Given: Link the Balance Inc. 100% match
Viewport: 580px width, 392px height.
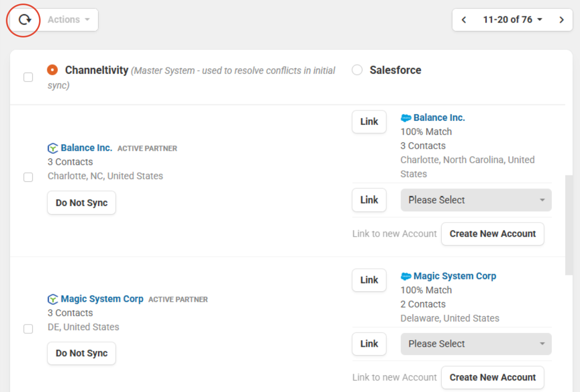Looking at the screenshot, I should tap(369, 121).
